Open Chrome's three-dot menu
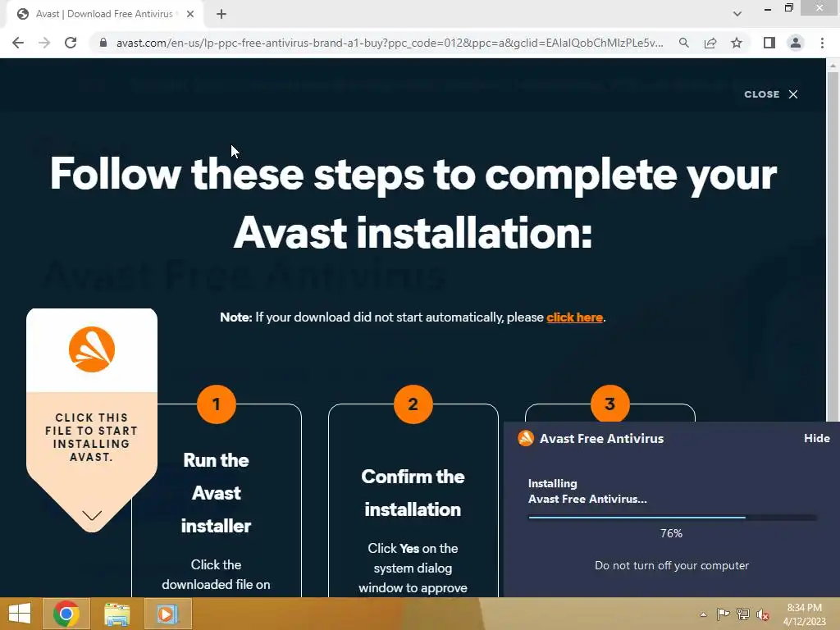This screenshot has height=630, width=840. click(822, 43)
